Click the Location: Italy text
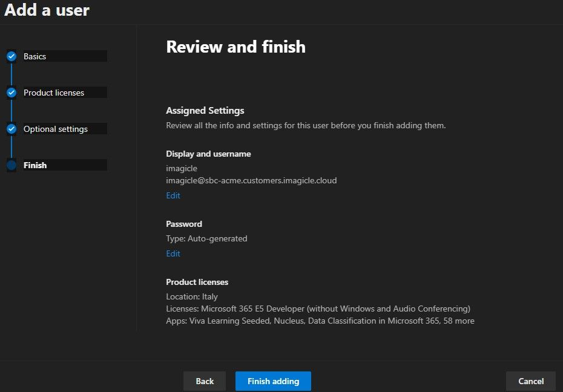 point(192,296)
